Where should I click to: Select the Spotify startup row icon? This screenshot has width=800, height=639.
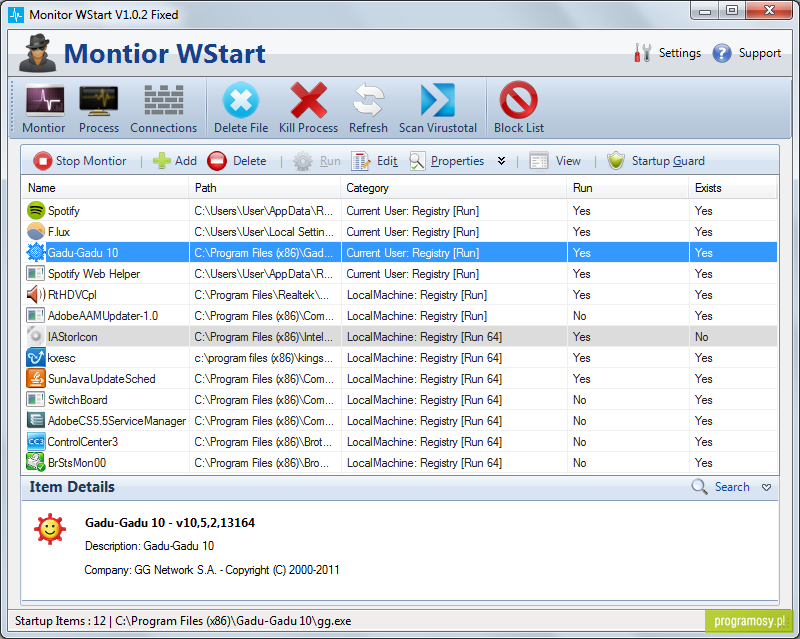point(36,210)
